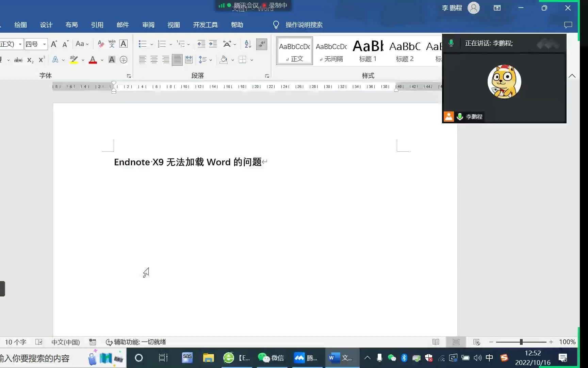The width and height of the screenshot is (588, 368).
Task: Switch to web layout view
Action: point(476,342)
